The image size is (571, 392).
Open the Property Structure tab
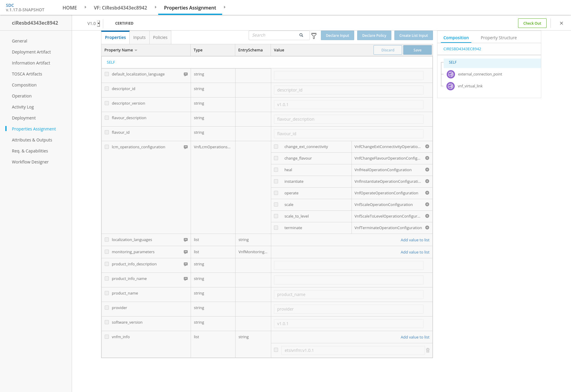499,38
